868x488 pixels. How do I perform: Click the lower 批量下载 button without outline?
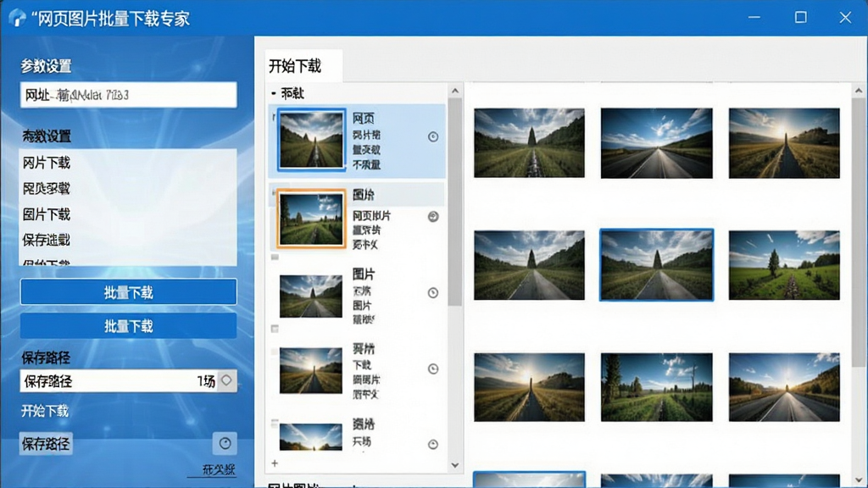coord(129,326)
